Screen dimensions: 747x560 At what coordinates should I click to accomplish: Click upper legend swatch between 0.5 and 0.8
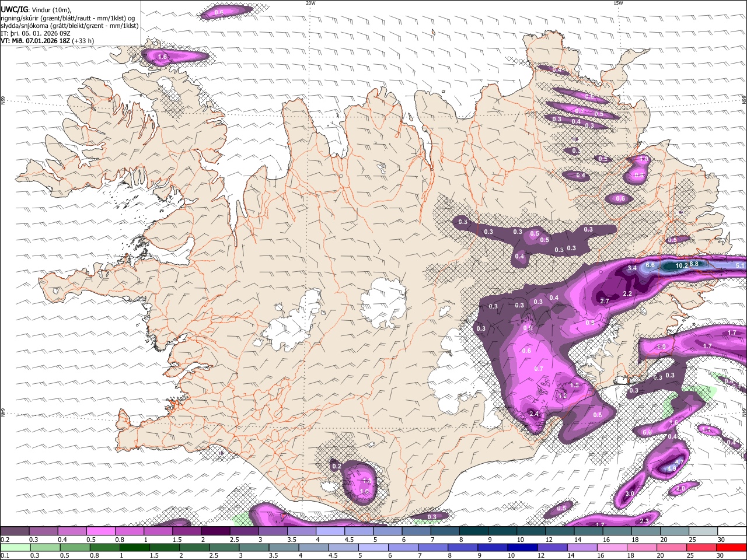coord(100,531)
